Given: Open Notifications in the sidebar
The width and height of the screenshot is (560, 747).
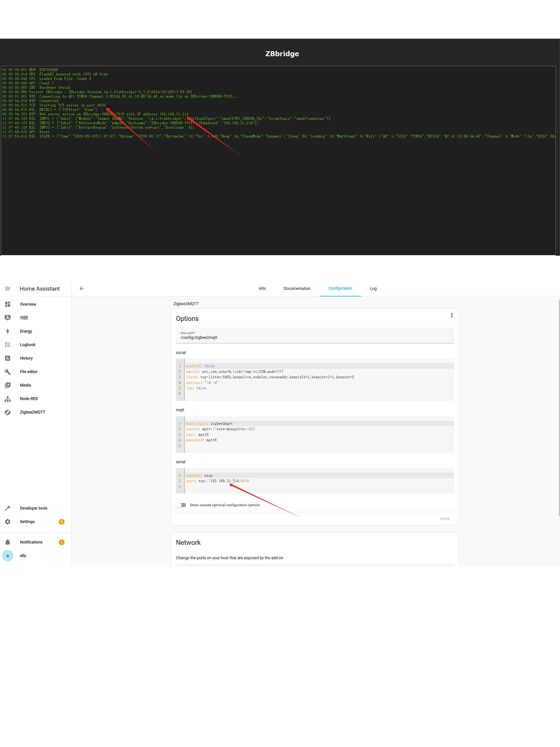Looking at the screenshot, I should click(31, 542).
